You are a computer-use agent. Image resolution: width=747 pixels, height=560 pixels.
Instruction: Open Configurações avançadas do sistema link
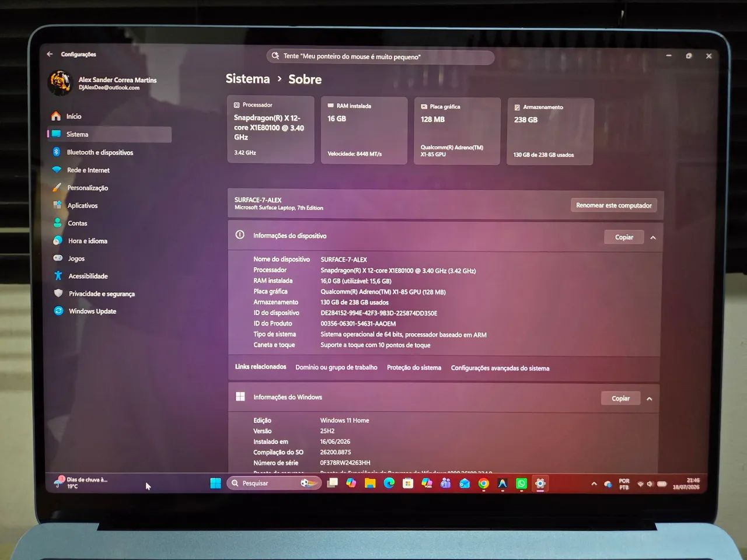click(x=500, y=368)
